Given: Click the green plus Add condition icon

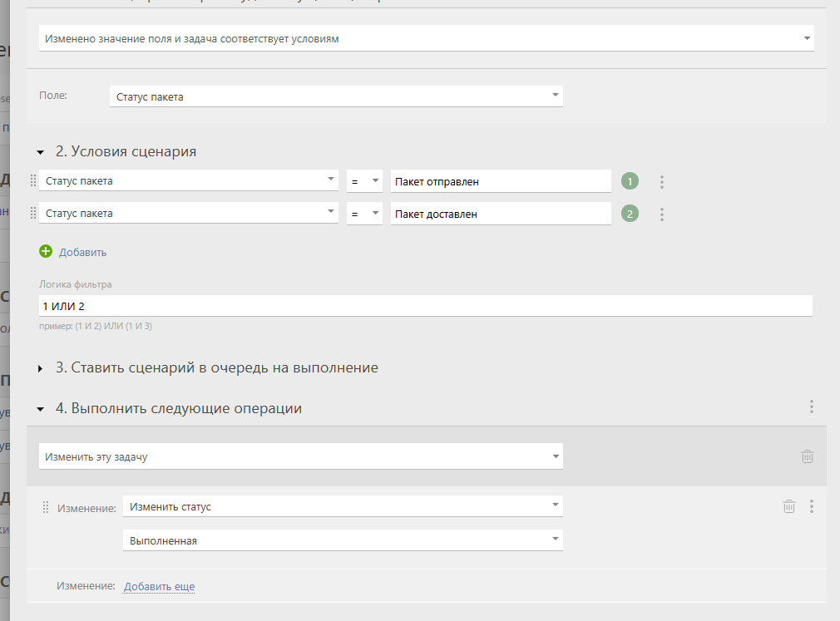Looking at the screenshot, I should [x=46, y=251].
